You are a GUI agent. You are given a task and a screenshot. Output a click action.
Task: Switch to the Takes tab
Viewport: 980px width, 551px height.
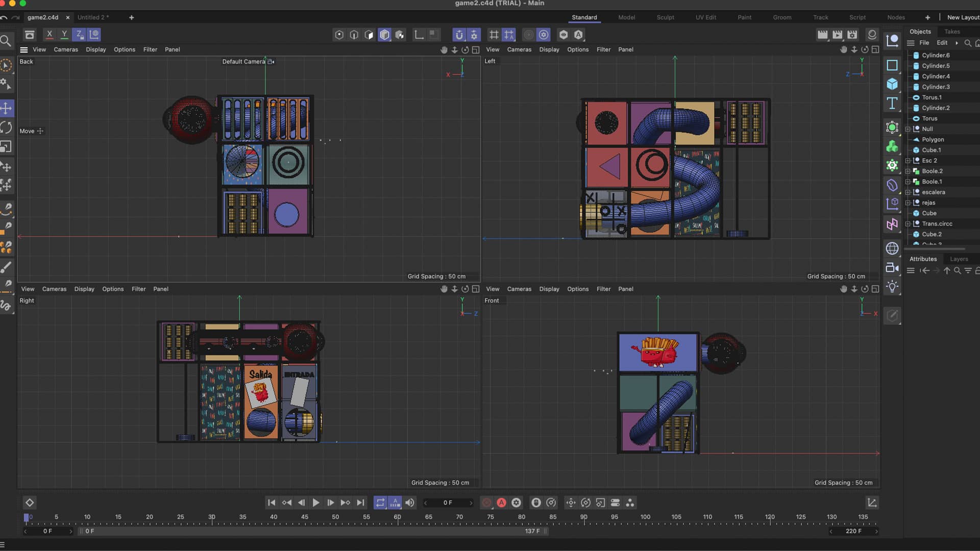(x=952, y=32)
